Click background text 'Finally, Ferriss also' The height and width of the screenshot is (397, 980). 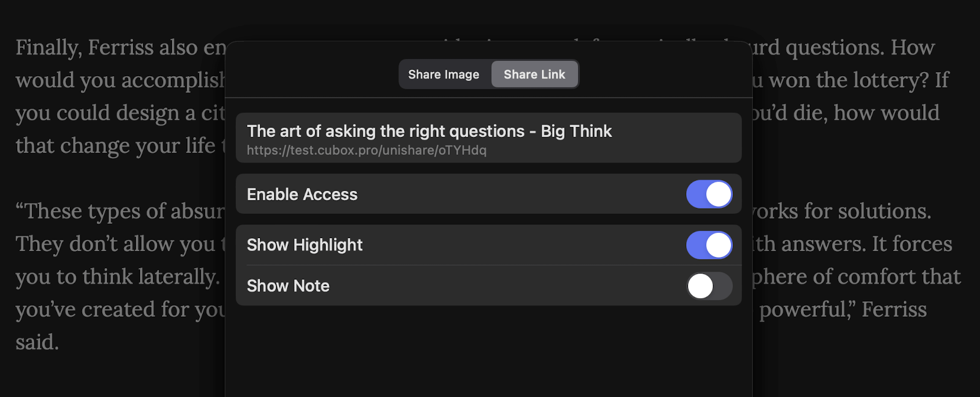click(x=107, y=48)
